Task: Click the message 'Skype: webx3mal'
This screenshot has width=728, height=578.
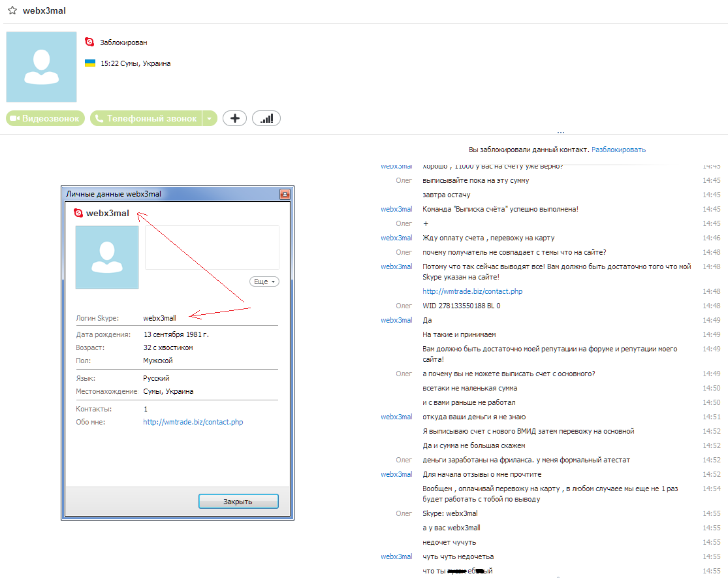Action: (x=450, y=513)
